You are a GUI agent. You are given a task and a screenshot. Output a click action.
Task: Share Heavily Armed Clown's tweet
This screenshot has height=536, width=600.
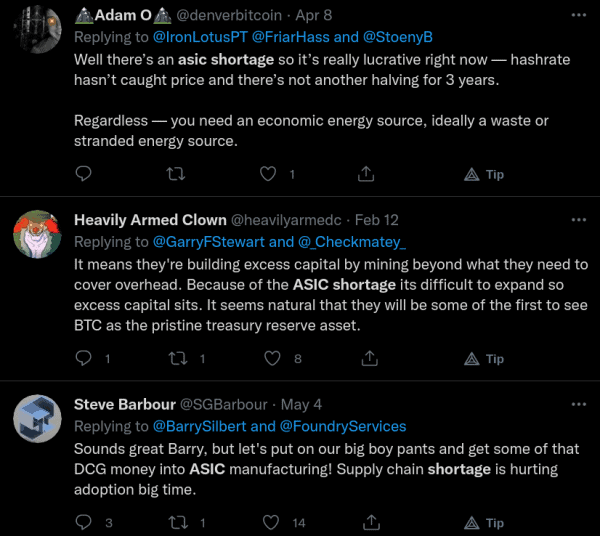[x=370, y=358]
